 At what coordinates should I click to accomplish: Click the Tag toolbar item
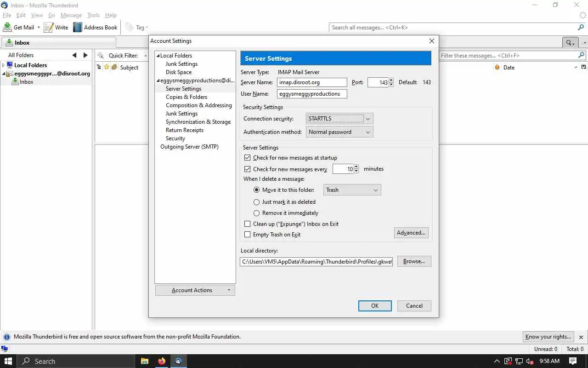(x=136, y=28)
